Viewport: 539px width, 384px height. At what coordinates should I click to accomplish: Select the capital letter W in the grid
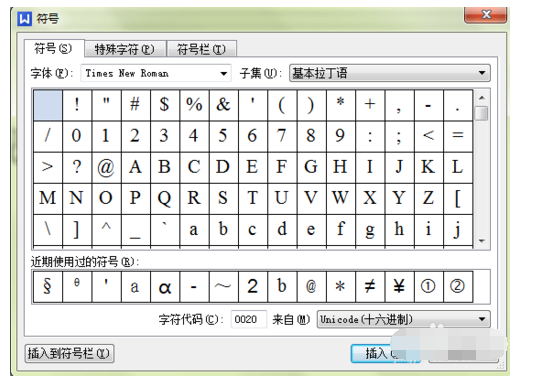[x=341, y=199]
